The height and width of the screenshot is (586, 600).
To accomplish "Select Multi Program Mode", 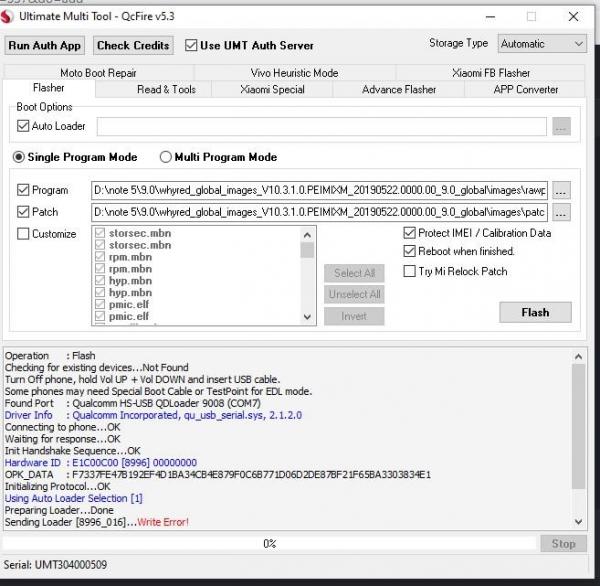I will point(165,157).
